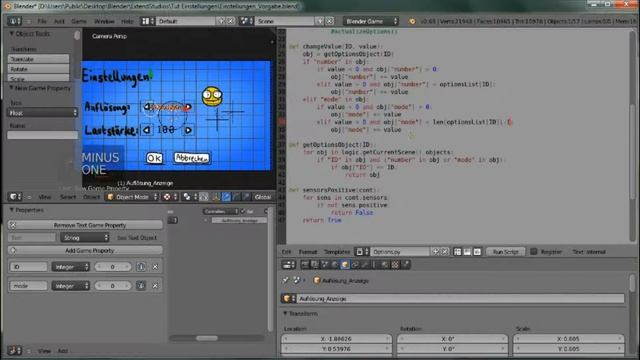Remove the mode game property with X
640x360 pixels.
(x=155, y=286)
